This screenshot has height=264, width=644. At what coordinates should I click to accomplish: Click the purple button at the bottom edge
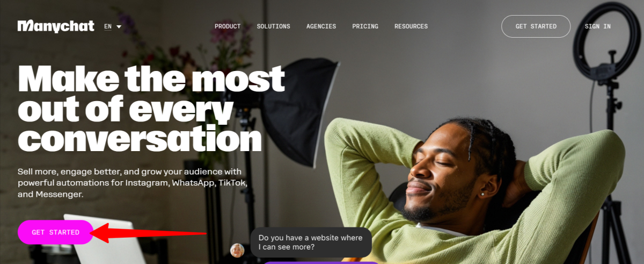pos(321,262)
